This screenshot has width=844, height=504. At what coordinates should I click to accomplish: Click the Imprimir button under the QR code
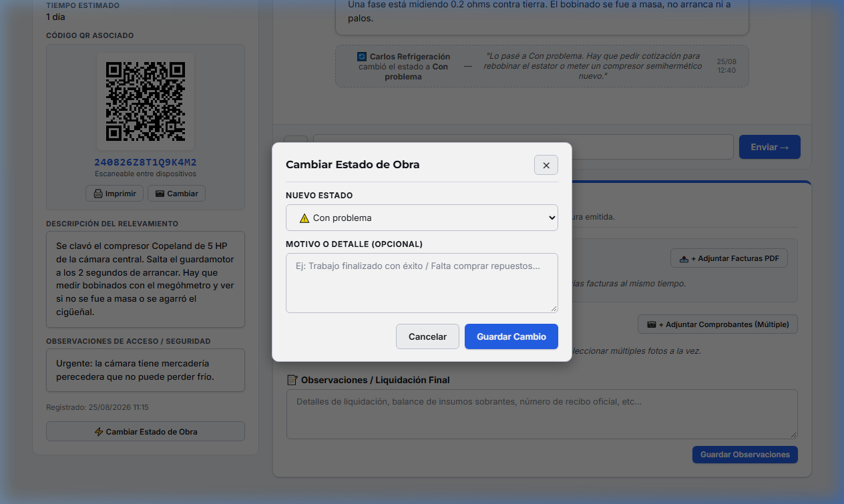(x=115, y=194)
